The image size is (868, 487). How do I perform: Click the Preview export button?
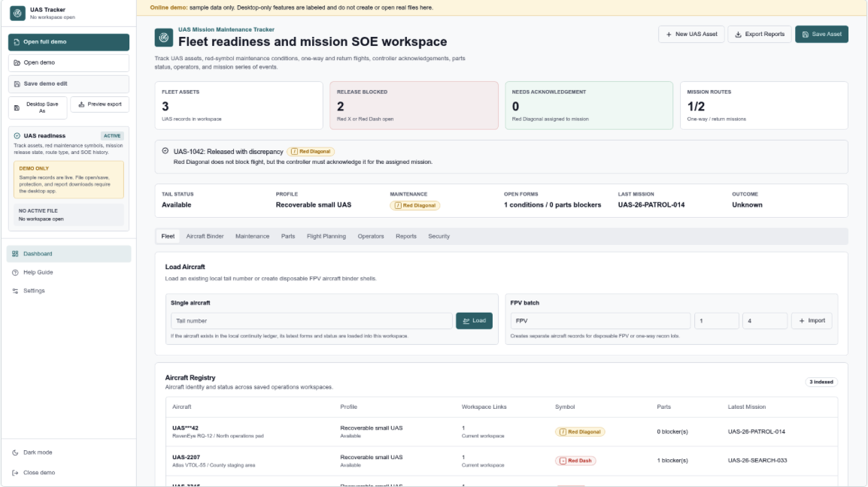point(99,104)
